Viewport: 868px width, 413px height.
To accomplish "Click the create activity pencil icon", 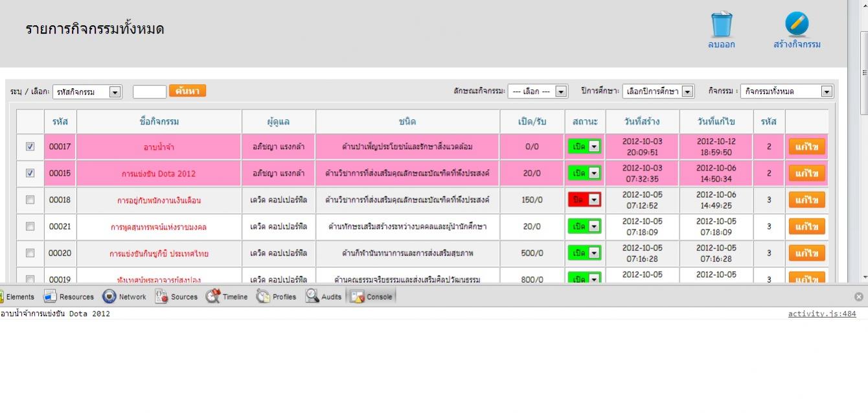I will 797,24.
